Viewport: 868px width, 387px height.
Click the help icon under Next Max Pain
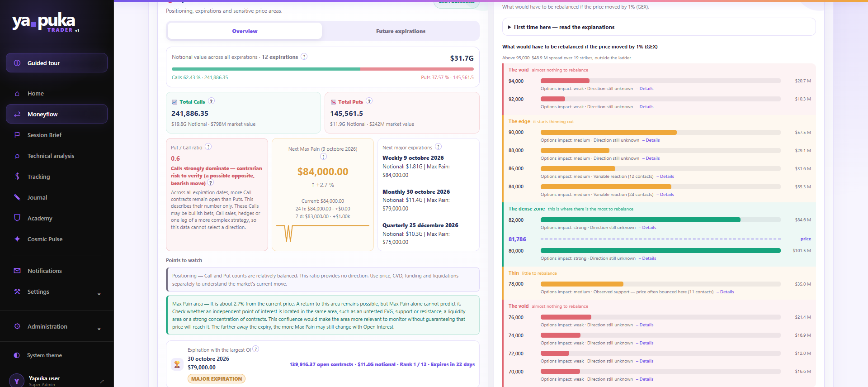coord(323,157)
